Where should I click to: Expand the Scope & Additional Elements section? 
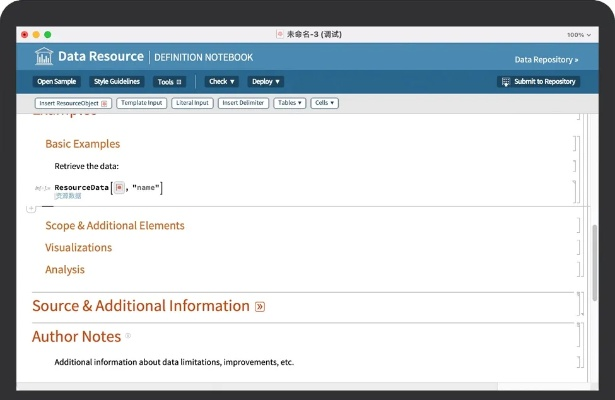click(x=114, y=226)
